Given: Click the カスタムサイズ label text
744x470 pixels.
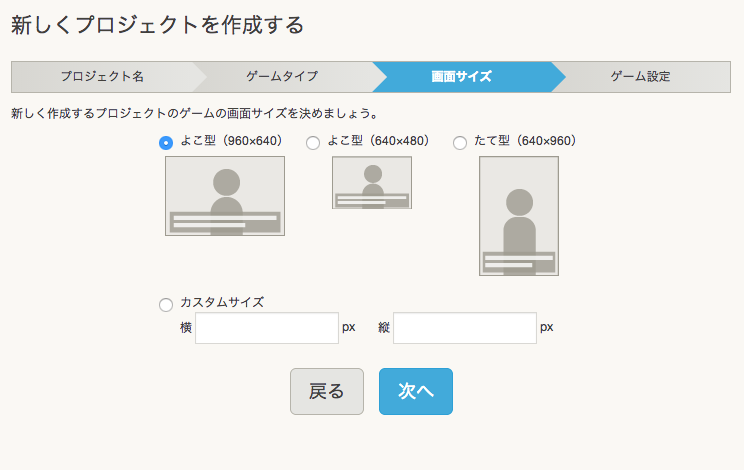Looking at the screenshot, I should coord(222,303).
